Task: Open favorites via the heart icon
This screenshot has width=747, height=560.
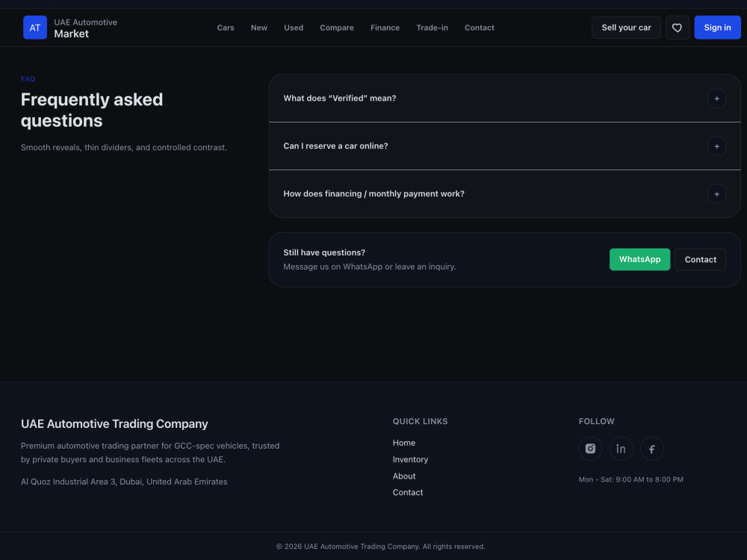Action: click(677, 28)
